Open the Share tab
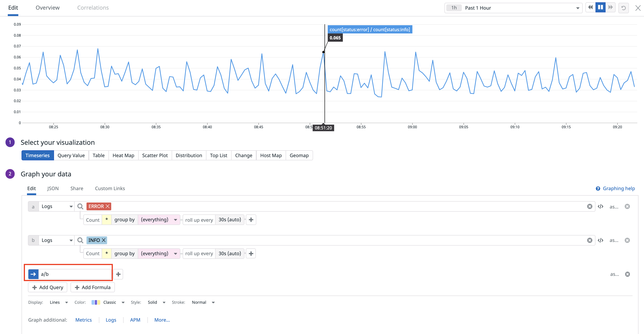This screenshot has width=644, height=334. (77, 188)
